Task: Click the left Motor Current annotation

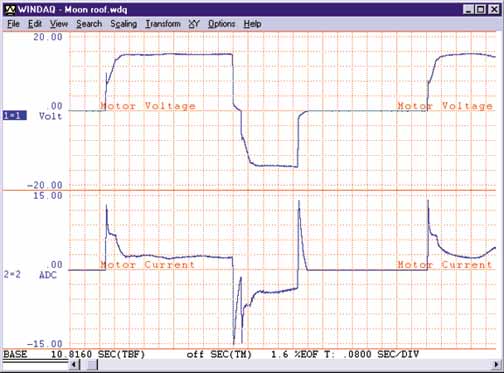Action: pos(147,265)
